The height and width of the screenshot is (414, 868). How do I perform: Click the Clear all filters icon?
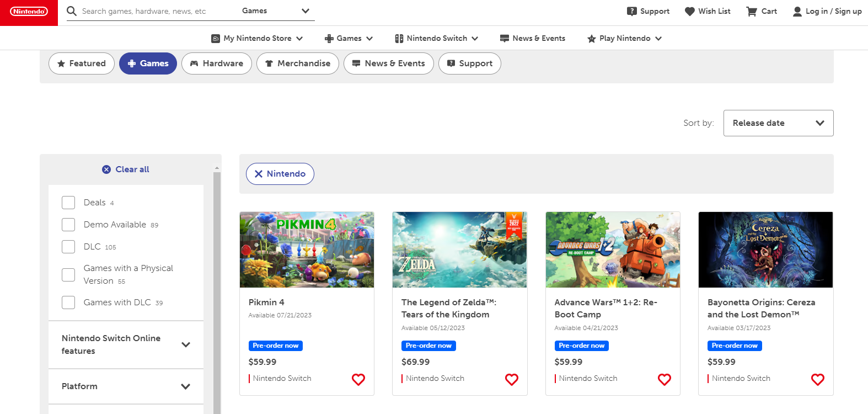(106, 169)
